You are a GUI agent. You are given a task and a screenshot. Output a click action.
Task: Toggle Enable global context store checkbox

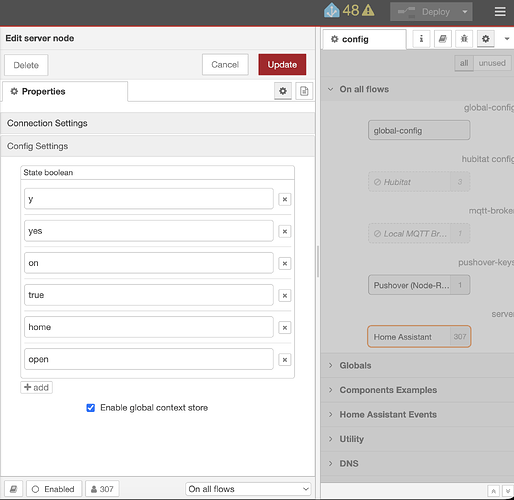pos(91,408)
